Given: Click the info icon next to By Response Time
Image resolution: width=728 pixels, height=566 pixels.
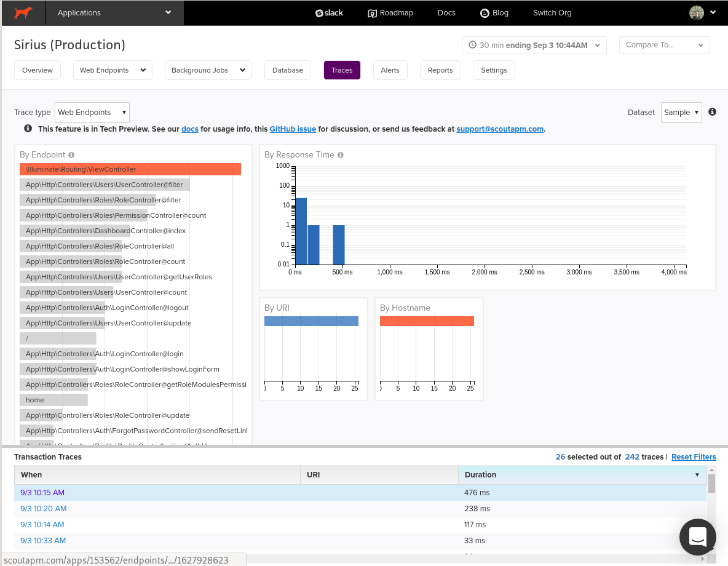Looking at the screenshot, I should click(340, 155).
